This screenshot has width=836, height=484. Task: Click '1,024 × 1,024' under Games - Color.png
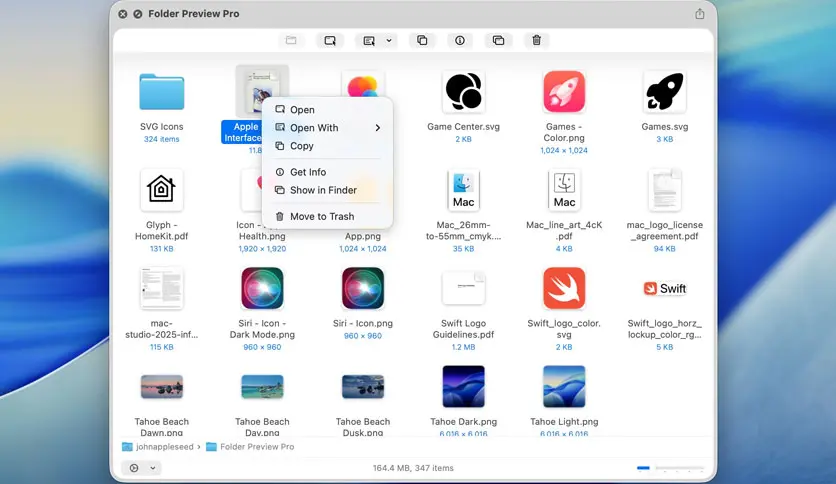coord(564,150)
